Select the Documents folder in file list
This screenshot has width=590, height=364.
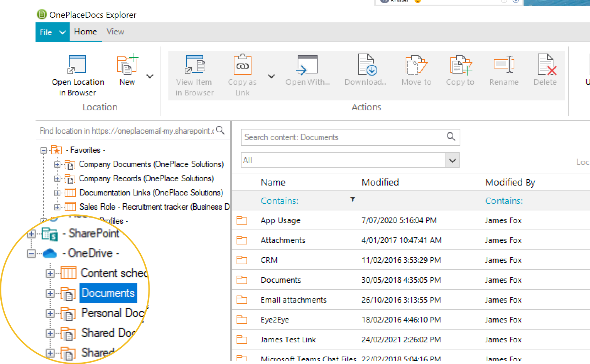411,280
